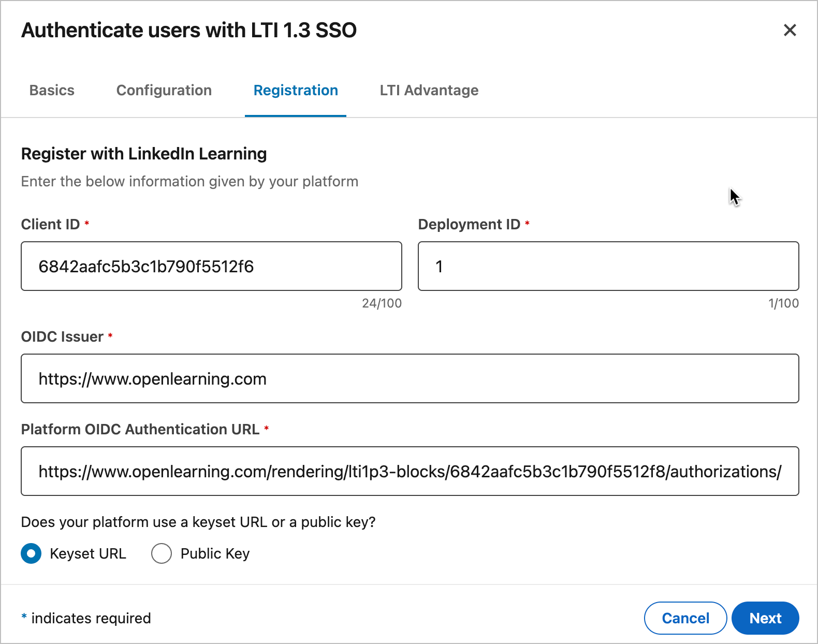
Task: Select the Keyset URL radio button
Action: click(31, 553)
